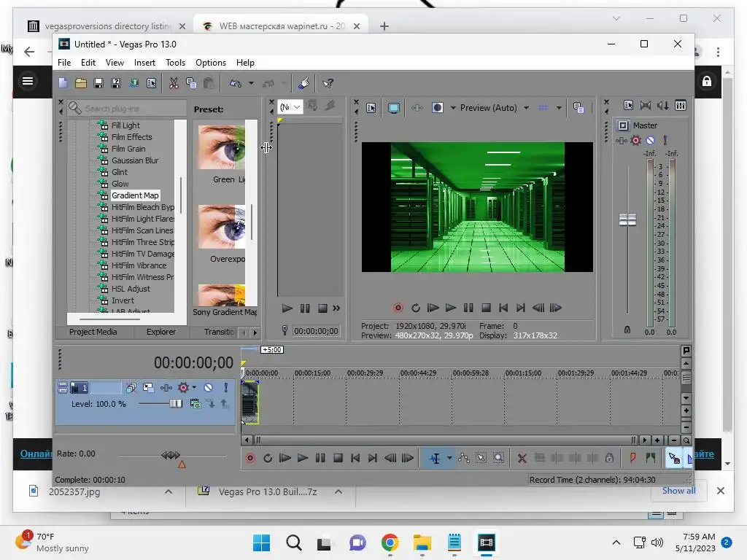Open a new Chrome tab
747x560 pixels.
click(384, 26)
